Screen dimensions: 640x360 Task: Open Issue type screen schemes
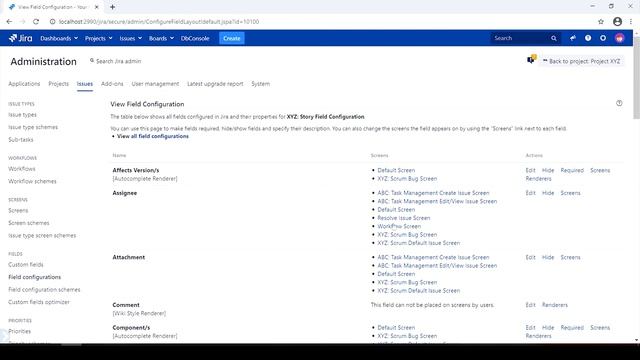tap(42, 236)
